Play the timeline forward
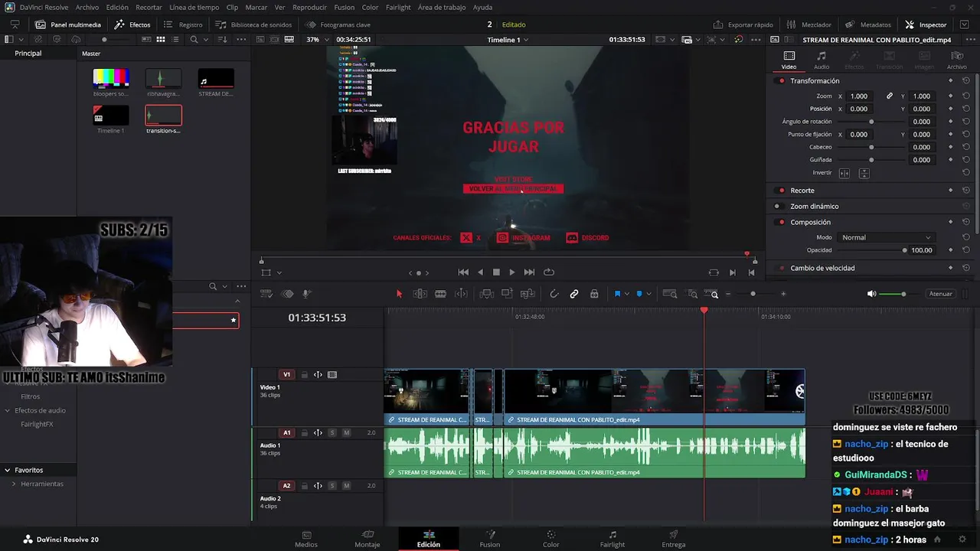The height and width of the screenshot is (551, 980). pos(512,272)
